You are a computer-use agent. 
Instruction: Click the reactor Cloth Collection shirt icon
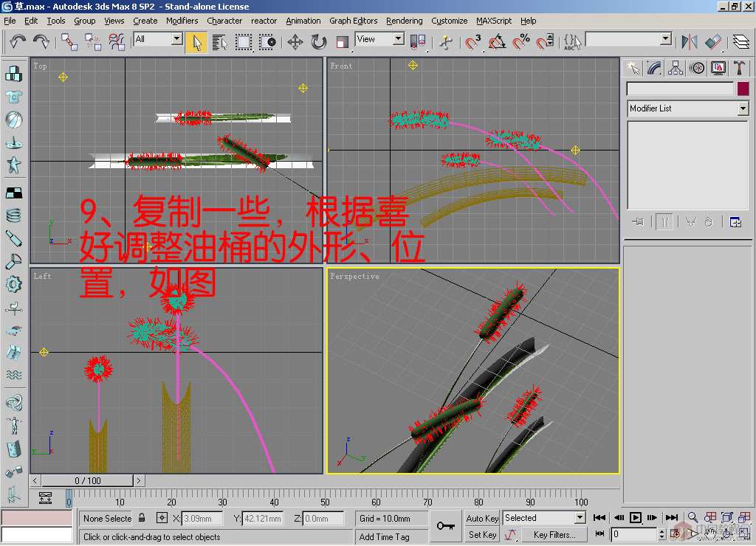pos(14,97)
